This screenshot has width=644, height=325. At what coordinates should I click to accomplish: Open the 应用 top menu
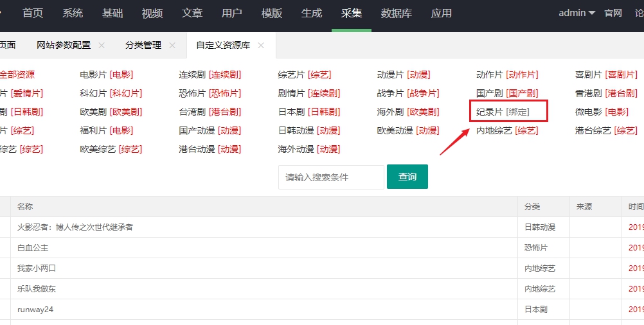click(x=441, y=13)
